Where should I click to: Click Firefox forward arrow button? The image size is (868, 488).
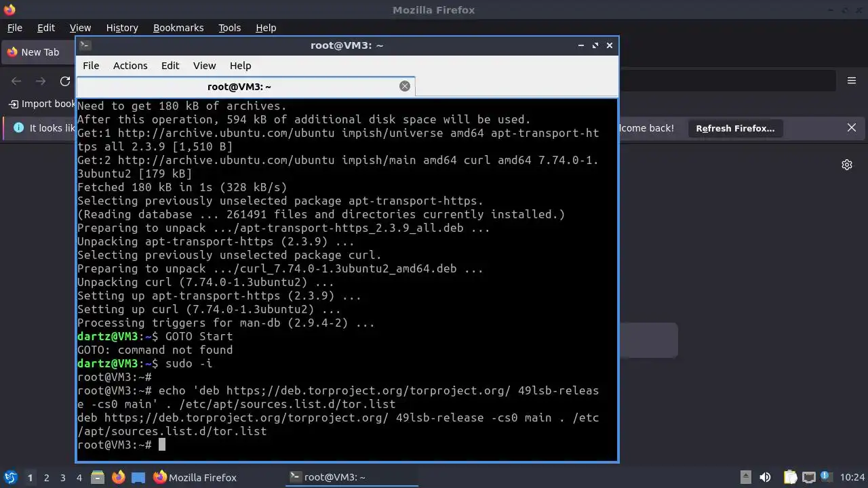[x=41, y=81]
